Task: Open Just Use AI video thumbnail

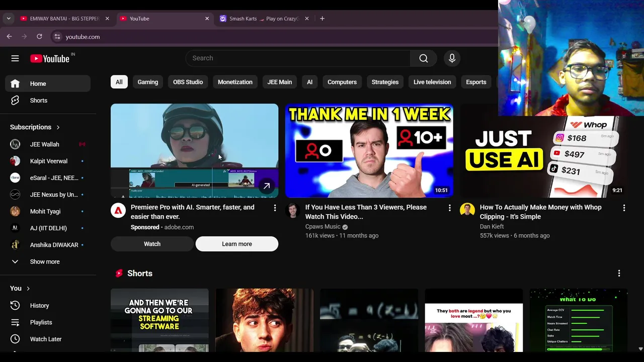Action: [543, 157]
